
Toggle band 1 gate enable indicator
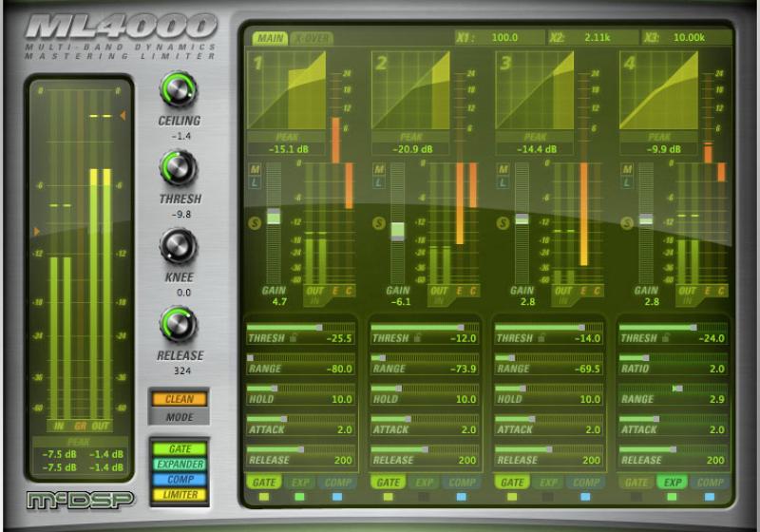pyautogui.click(x=264, y=497)
